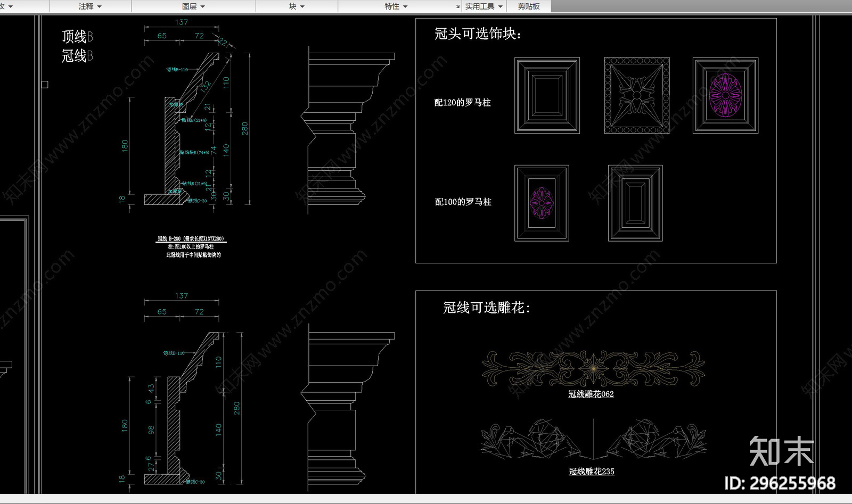
Task: Expand the 特性 ribbon panel
Action: 396,6
